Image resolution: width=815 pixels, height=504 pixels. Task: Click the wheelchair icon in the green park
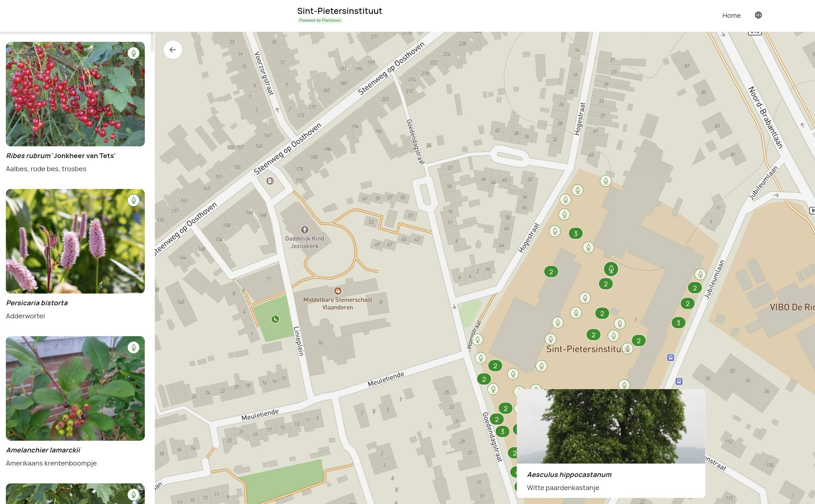(x=275, y=319)
